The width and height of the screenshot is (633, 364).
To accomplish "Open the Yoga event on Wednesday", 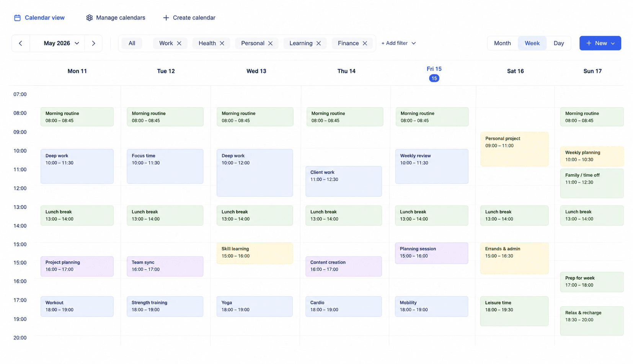I will (x=255, y=306).
